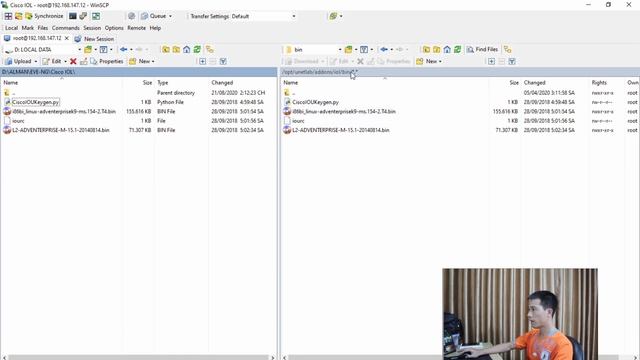Click the remote panel open directory icon
The image size is (640, 360).
tap(349, 49)
